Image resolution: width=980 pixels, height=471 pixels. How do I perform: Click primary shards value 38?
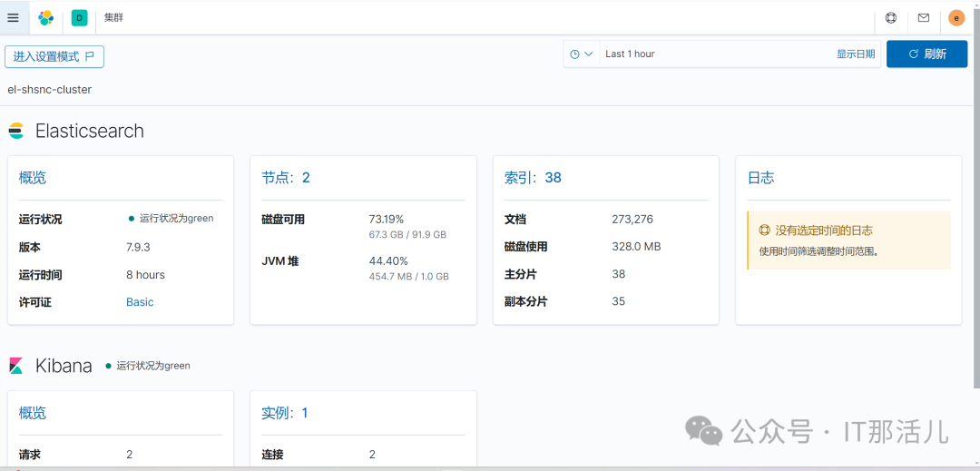(618, 274)
